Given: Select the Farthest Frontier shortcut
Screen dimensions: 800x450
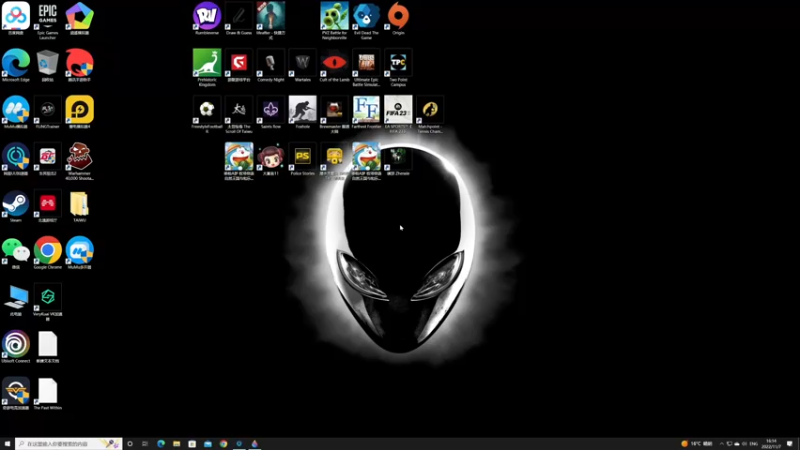Looking at the screenshot, I should coord(366,112).
